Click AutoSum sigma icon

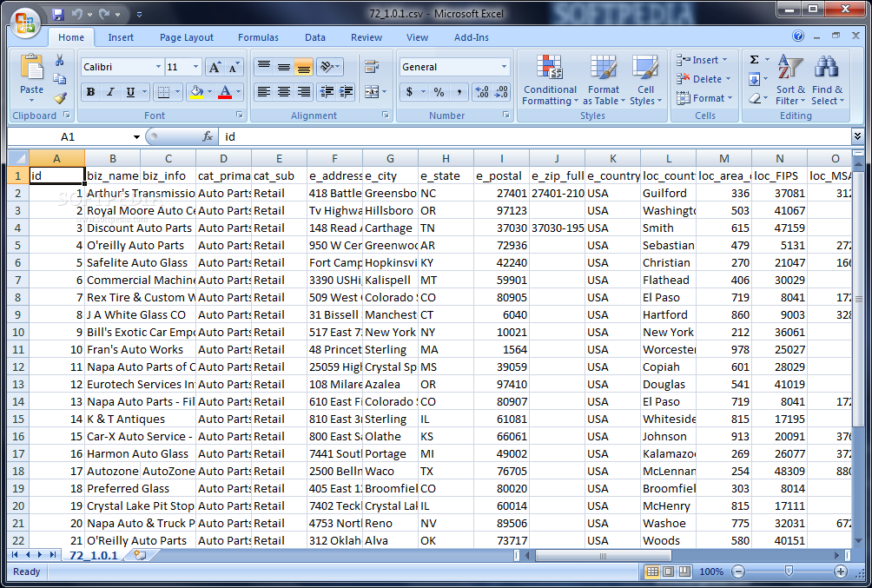[755, 60]
